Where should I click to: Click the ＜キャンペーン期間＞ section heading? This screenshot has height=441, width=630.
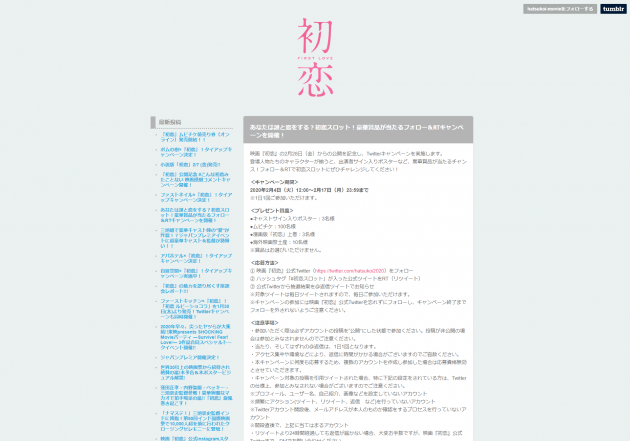(275, 182)
